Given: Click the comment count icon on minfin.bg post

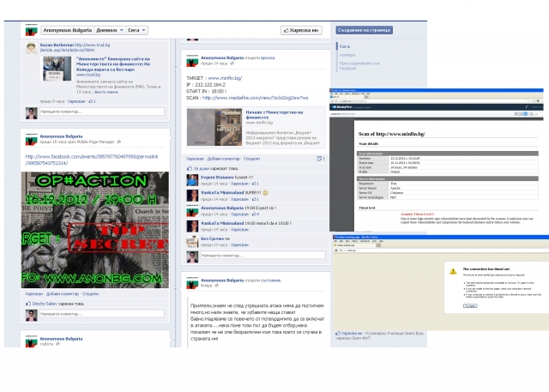Looking at the screenshot, I should pos(321,159).
